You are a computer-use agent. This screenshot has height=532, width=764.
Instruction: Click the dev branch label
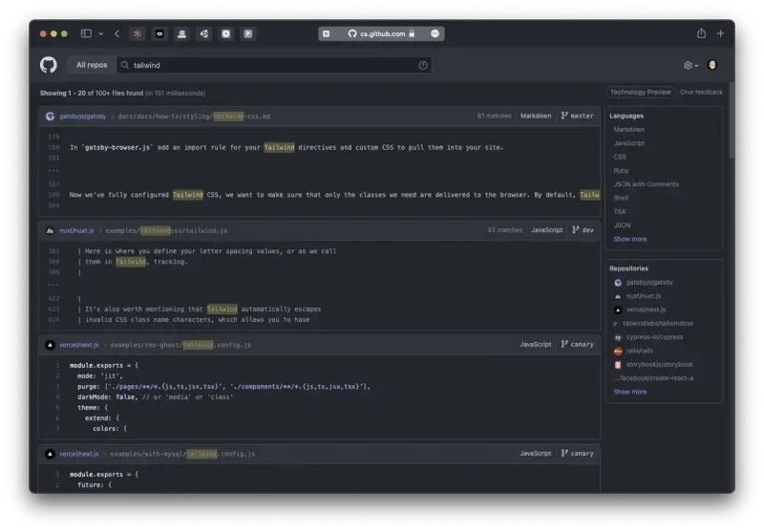(x=584, y=230)
